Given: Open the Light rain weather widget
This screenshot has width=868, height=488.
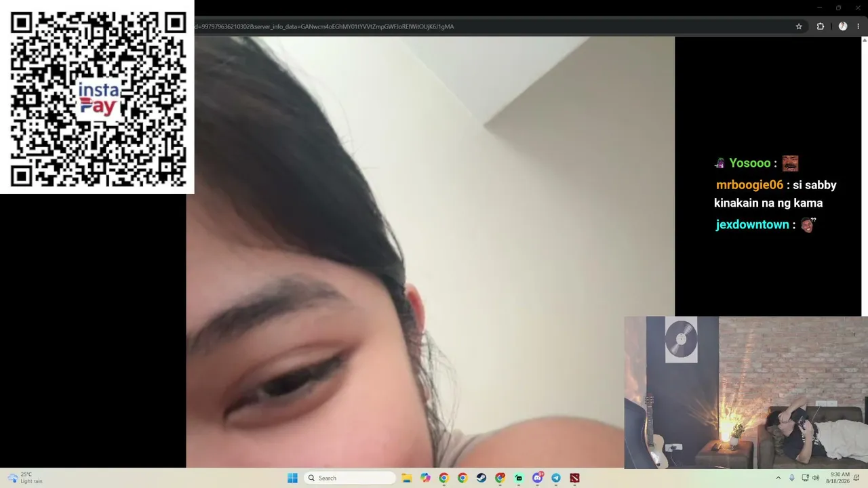Looking at the screenshot, I should tap(25, 478).
